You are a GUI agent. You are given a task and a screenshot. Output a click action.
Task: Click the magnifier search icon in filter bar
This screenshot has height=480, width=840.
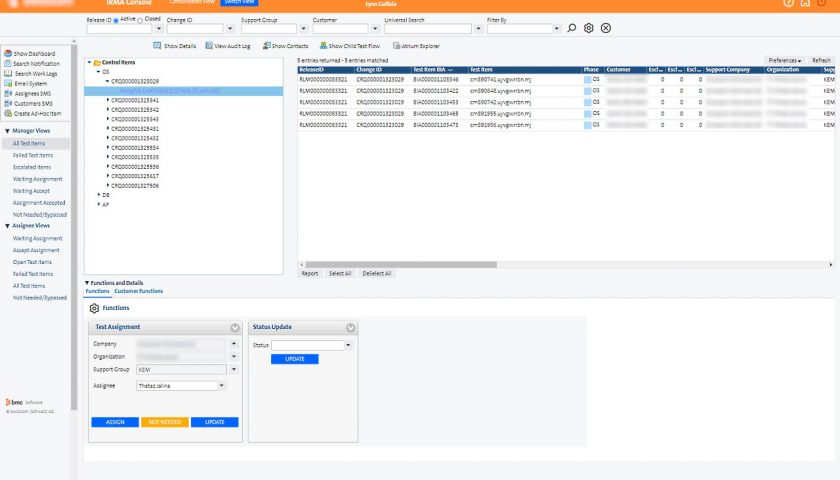pyautogui.click(x=572, y=28)
